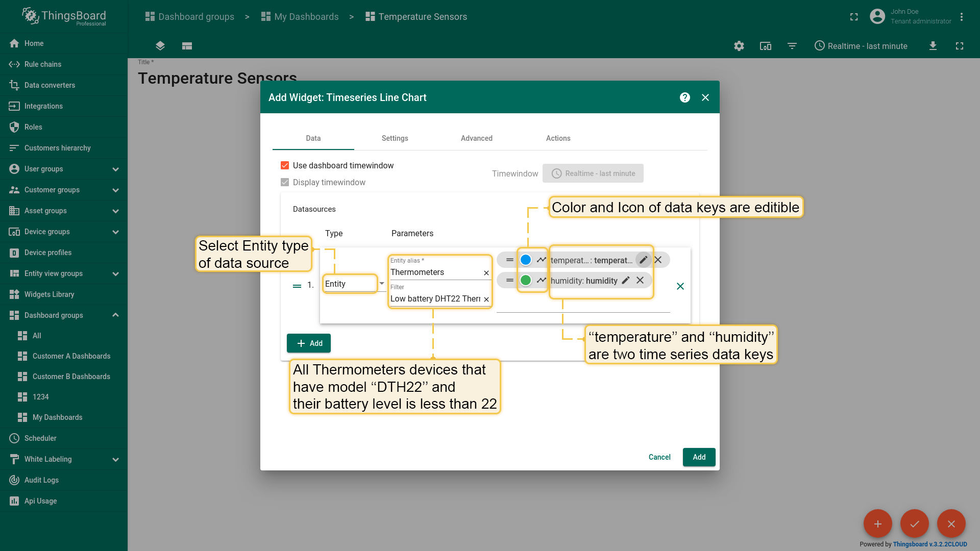
Task: Open Customer B Dashboards group
Action: pyautogui.click(x=64, y=377)
